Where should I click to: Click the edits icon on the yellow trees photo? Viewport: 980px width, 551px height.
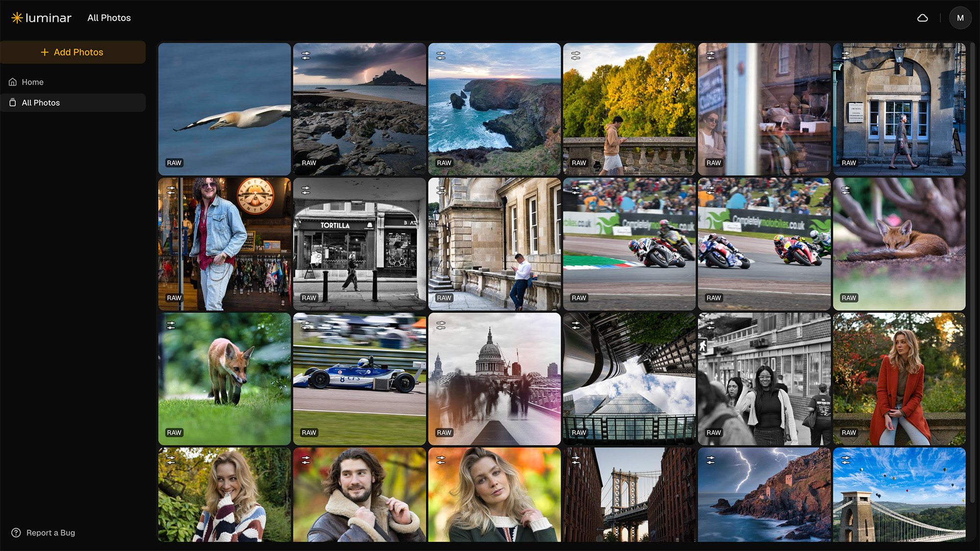click(575, 56)
